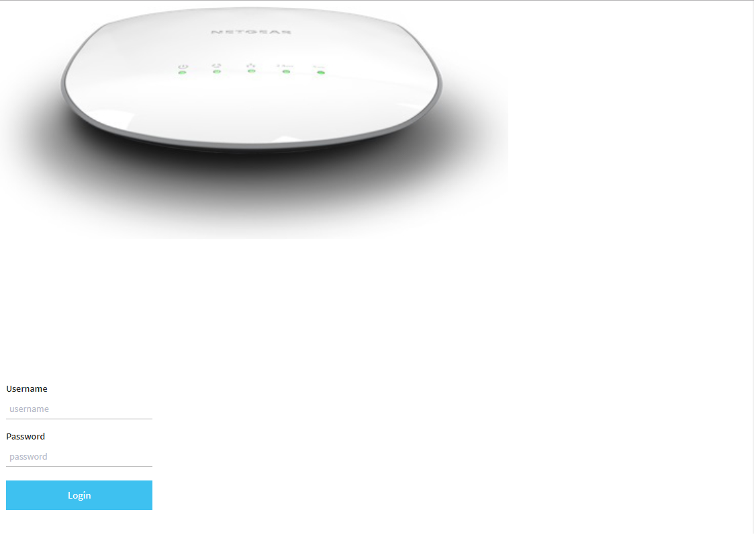Screen dimensions: 756x547
Task: Click the page's right-edge vertical scrollbar
Action: tap(753, 267)
